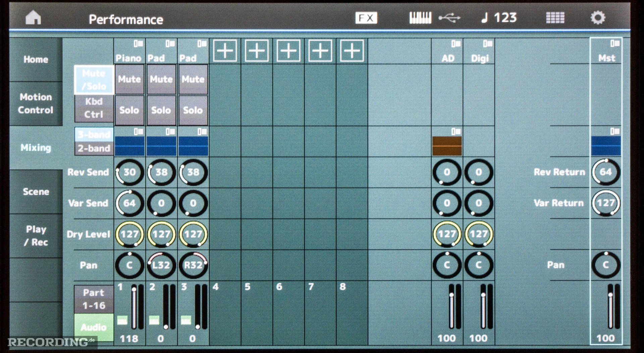Solo the second Pad part (part 3)
The height and width of the screenshot is (353, 644).
click(193, 110)
